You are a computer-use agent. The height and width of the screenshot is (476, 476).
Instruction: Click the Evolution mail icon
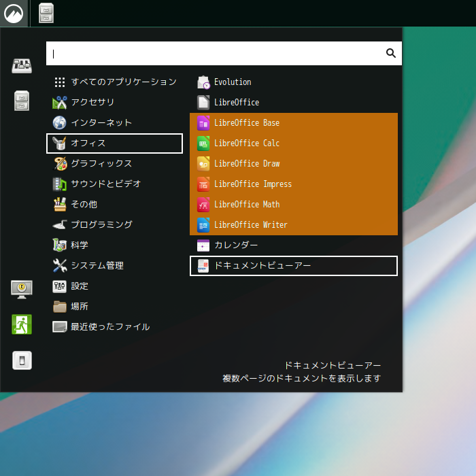(x=203, y=82)
